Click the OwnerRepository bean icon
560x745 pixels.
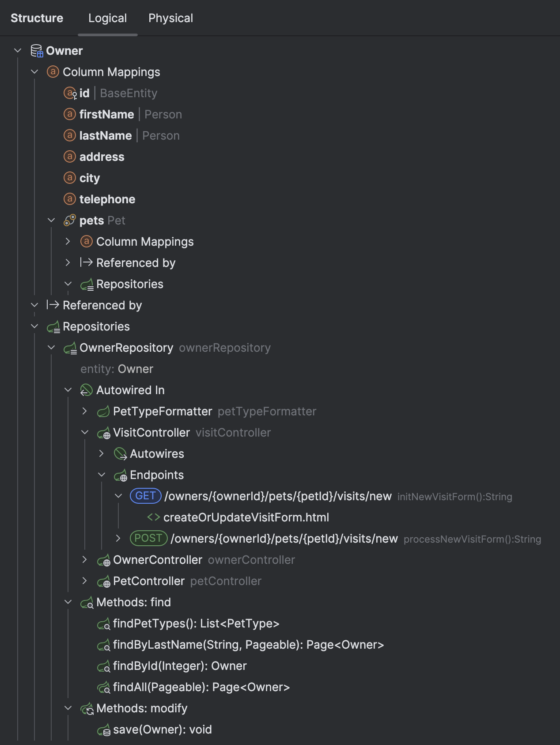pos(69,348)
